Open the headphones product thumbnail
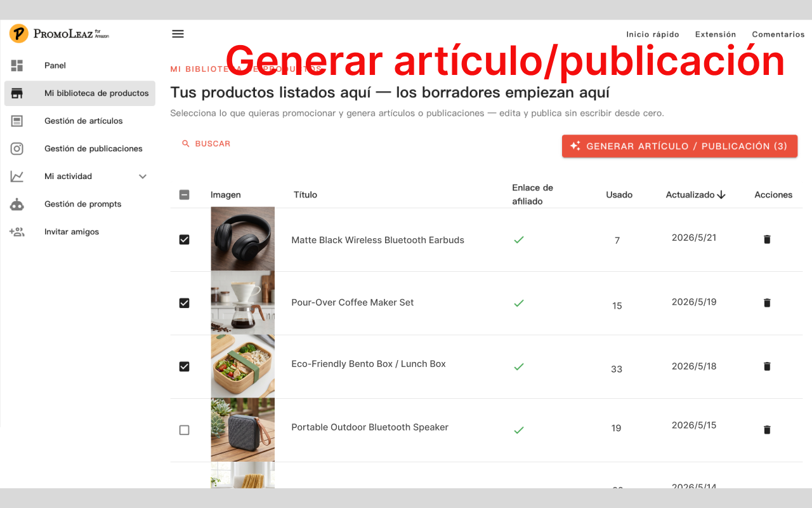Screen dimensions: 812x508 pyautogui.click(x=243, y=239)
